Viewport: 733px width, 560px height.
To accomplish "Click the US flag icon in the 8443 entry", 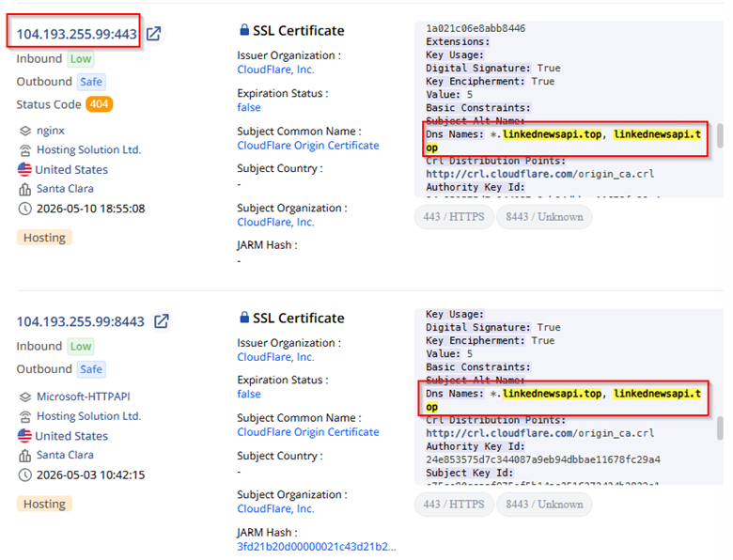I will [x=24, y=436].
